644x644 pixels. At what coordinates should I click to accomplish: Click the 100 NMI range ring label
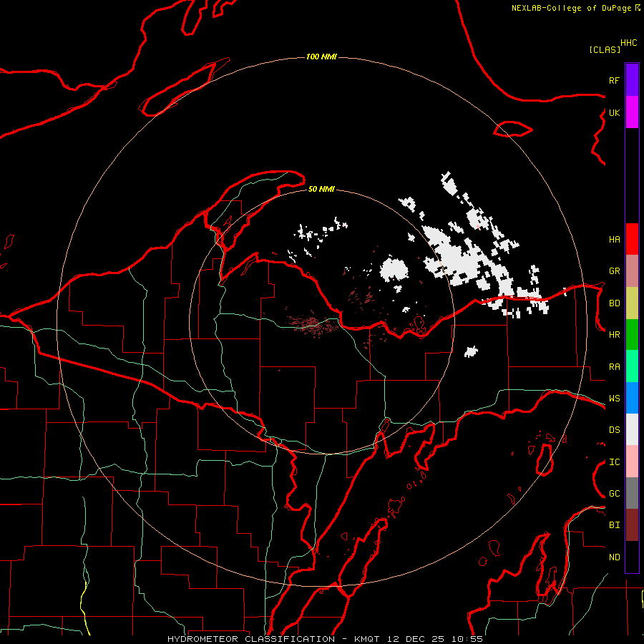coord(321,57)
